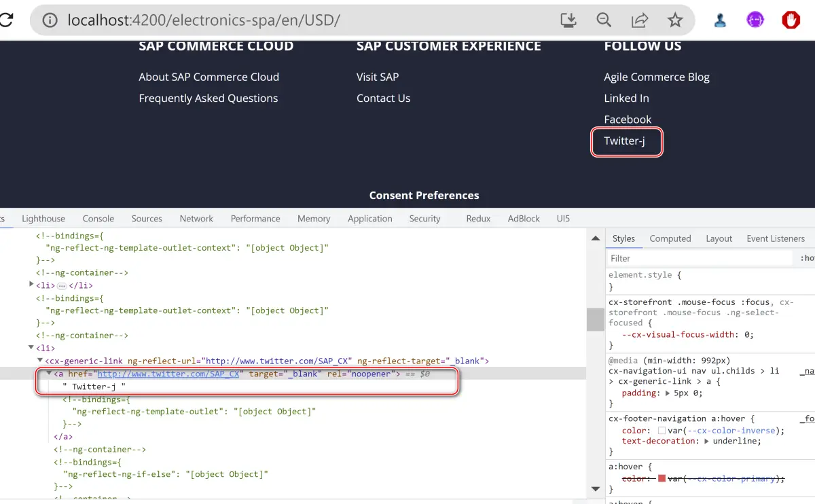Open the AdBlock DevTools tab
Image resolution: width=815 pixels, height=504 pixels.
coord(524,218)
